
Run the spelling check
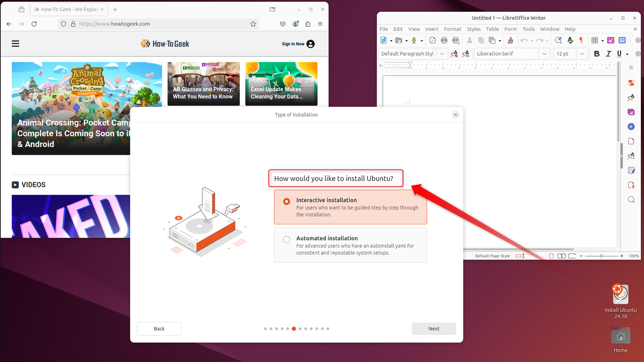pyautogui.click(x=570, y=40)
